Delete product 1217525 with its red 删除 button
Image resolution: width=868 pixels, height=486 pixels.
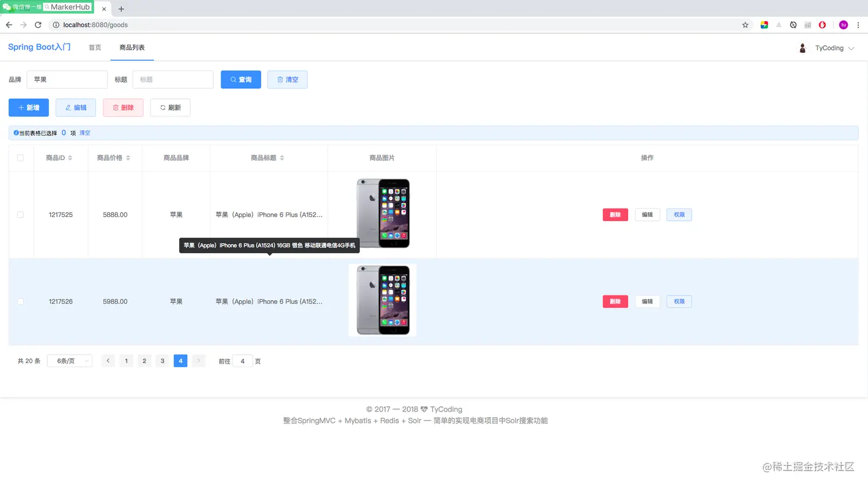pos(615,215)
